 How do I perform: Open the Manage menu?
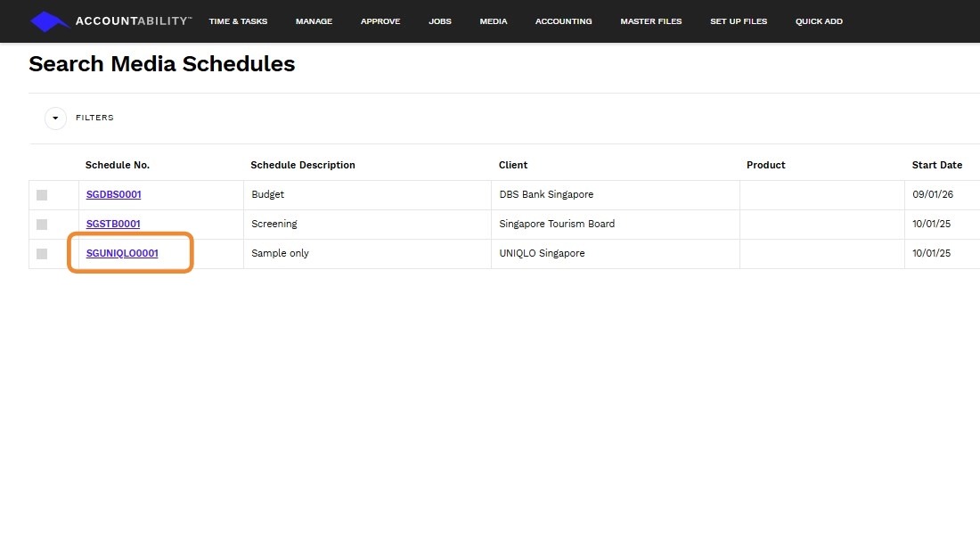314,21
